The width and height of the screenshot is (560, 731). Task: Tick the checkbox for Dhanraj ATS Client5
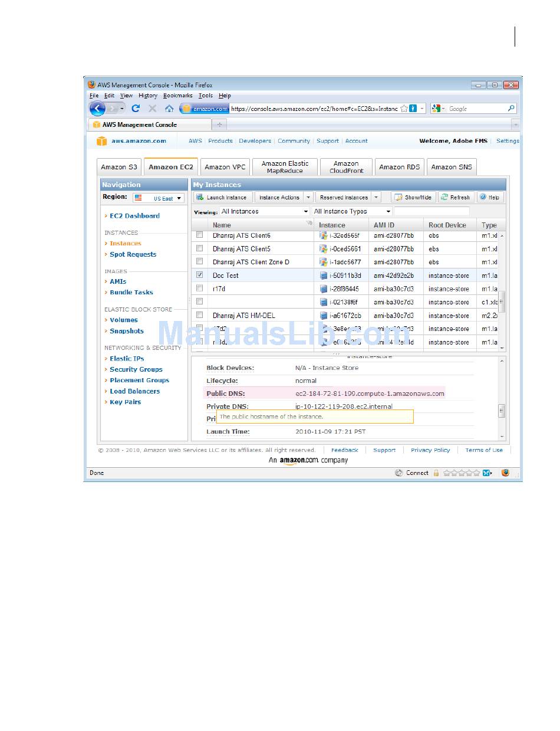199,248
